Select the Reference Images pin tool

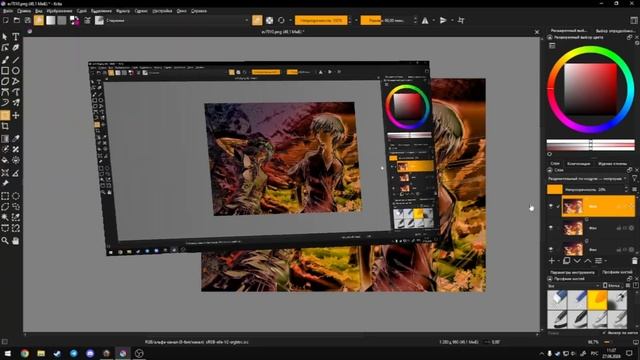coord(5,184)
